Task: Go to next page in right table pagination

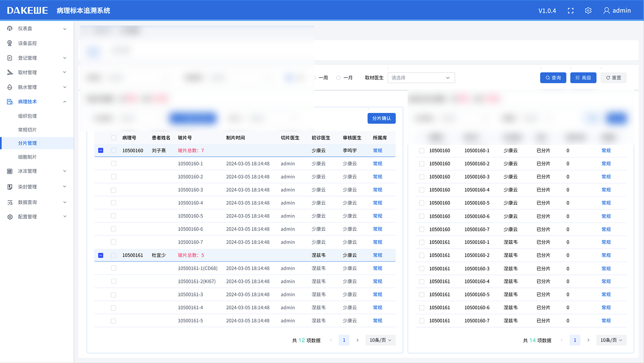Action: pos(588,340)
